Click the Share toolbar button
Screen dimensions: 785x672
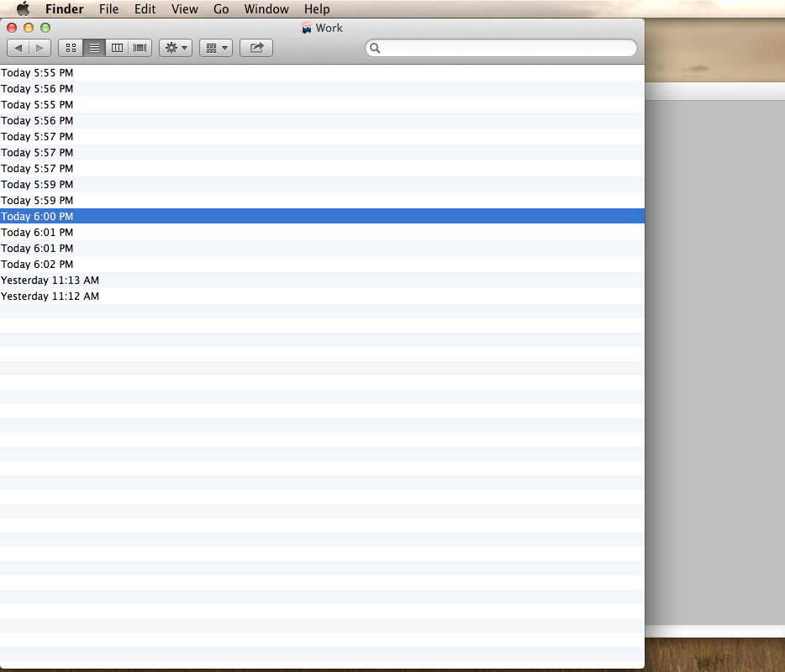click(x=256, y=48)
